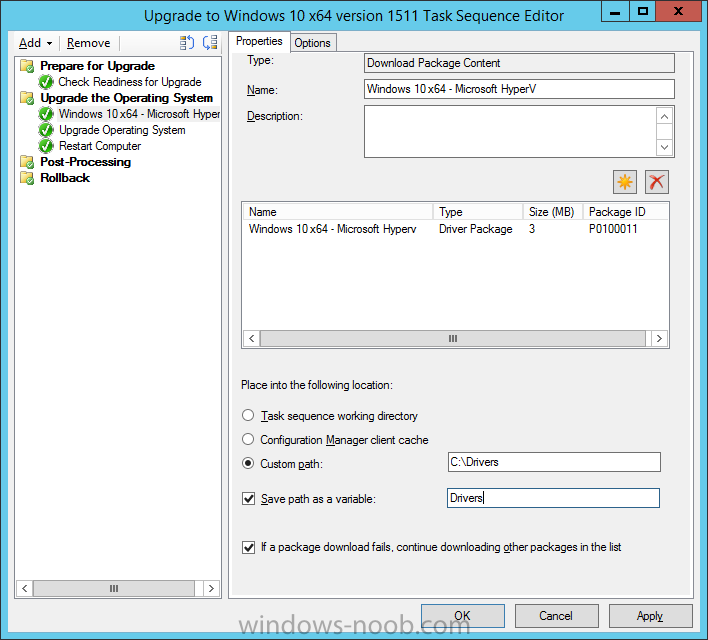
Task: Click green check icon beside Windows 10 x64 step
Action: (46, 114)
